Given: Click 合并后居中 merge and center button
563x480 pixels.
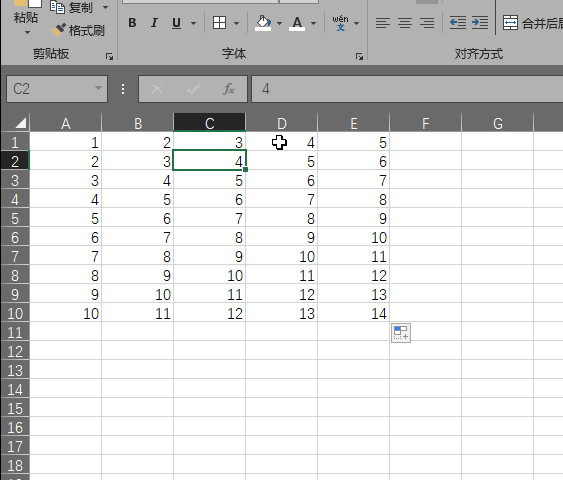Looking at the screenshot, I should point(532,23).
